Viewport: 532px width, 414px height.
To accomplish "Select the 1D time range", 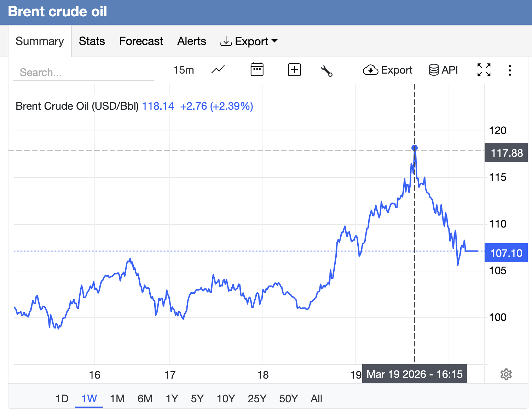I will pos(62,399).
